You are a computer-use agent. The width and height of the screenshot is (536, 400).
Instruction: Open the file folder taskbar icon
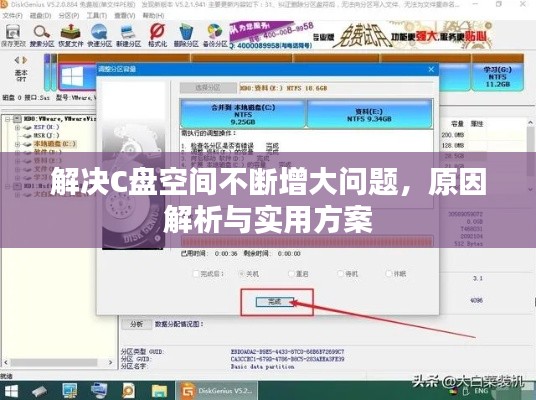tap(159, 391)
